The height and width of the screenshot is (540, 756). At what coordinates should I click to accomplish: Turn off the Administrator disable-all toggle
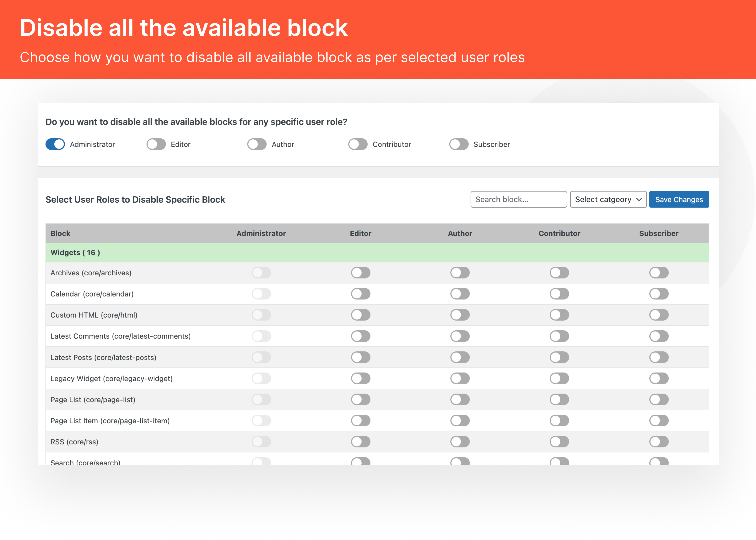pos(55,144)
